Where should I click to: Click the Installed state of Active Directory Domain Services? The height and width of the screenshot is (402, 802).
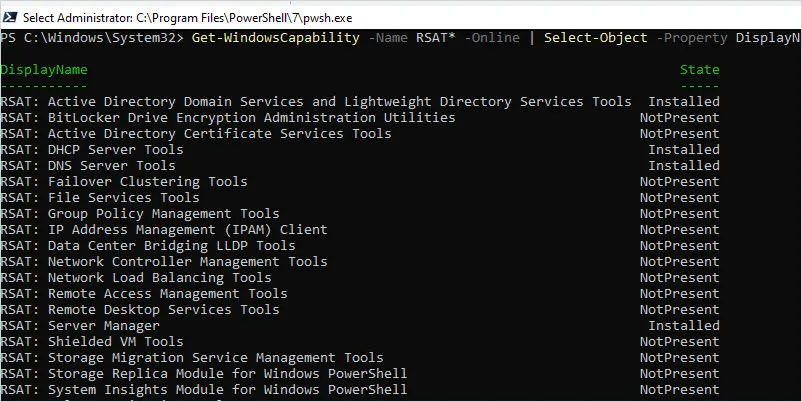click(x=684, y=102)
